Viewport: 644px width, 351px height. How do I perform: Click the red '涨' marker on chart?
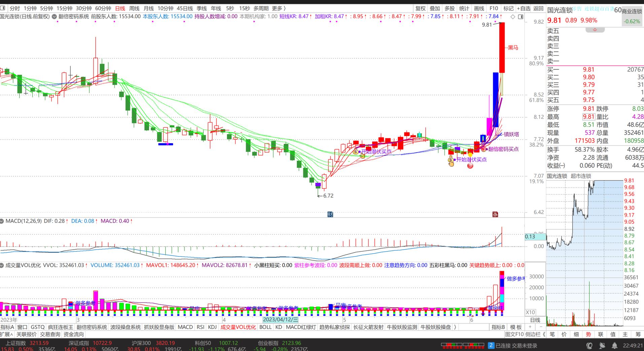[495, 214]
